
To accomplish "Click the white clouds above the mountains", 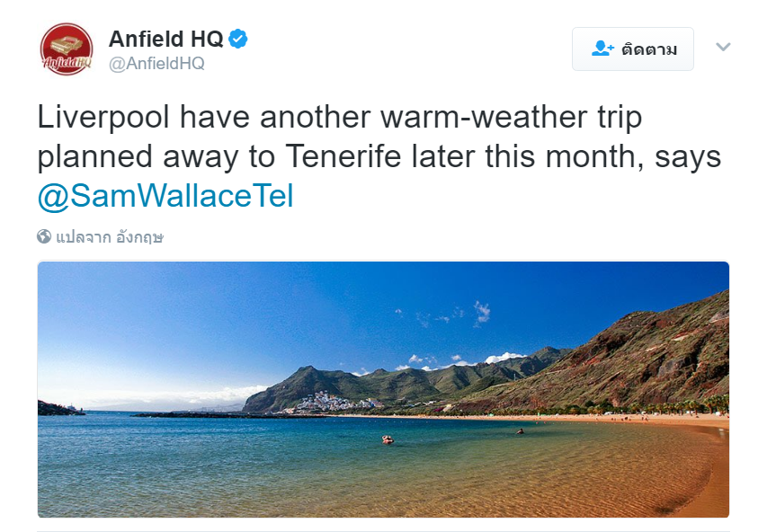I will (x=504, y=358).
